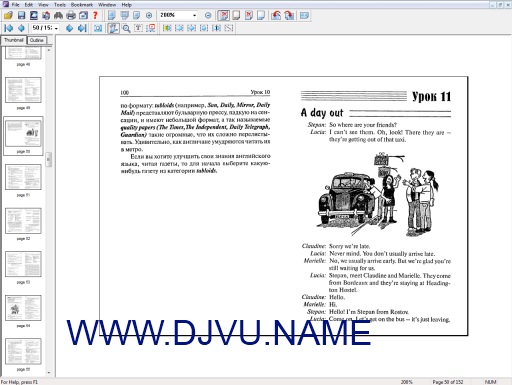
Task: Toggle the third display mode icon with red mark
Action: 249,15
